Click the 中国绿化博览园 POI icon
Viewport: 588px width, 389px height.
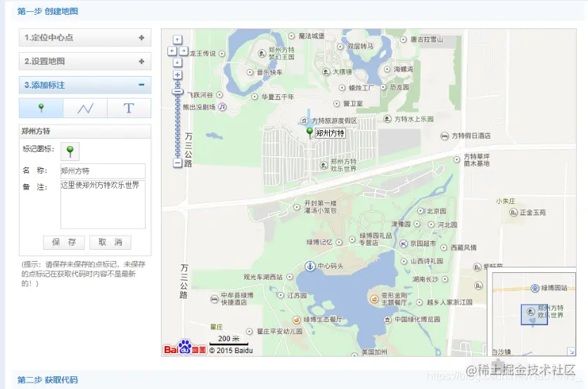(388, 319)
